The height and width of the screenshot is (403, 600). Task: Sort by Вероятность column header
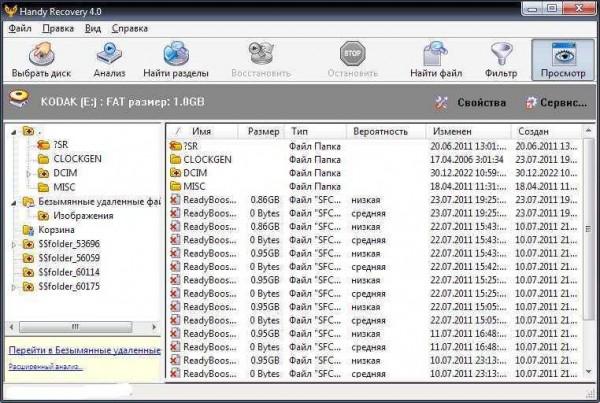point(386,131)
